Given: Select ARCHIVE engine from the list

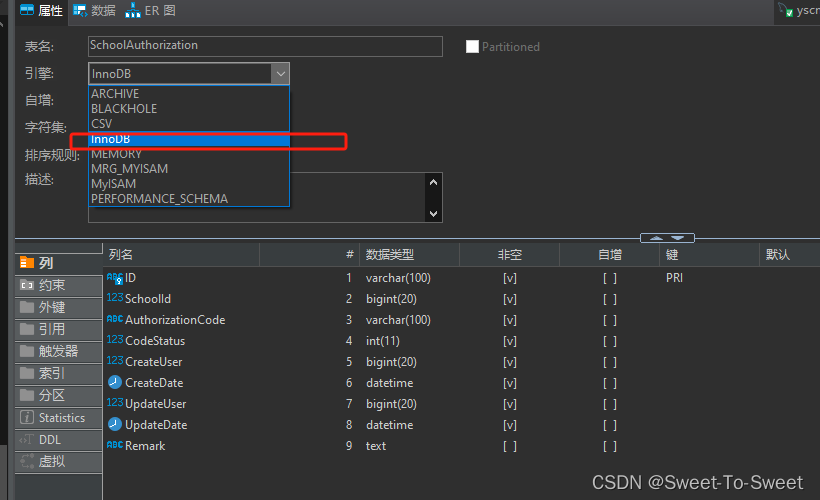Looking at the screenshot, I should [x=189, y=94].
